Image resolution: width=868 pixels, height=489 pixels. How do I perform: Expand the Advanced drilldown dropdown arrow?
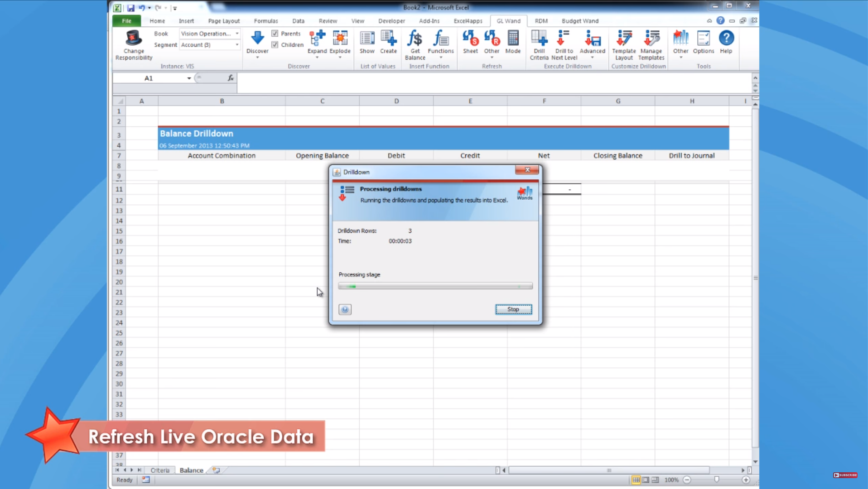(x=592, y=58)
